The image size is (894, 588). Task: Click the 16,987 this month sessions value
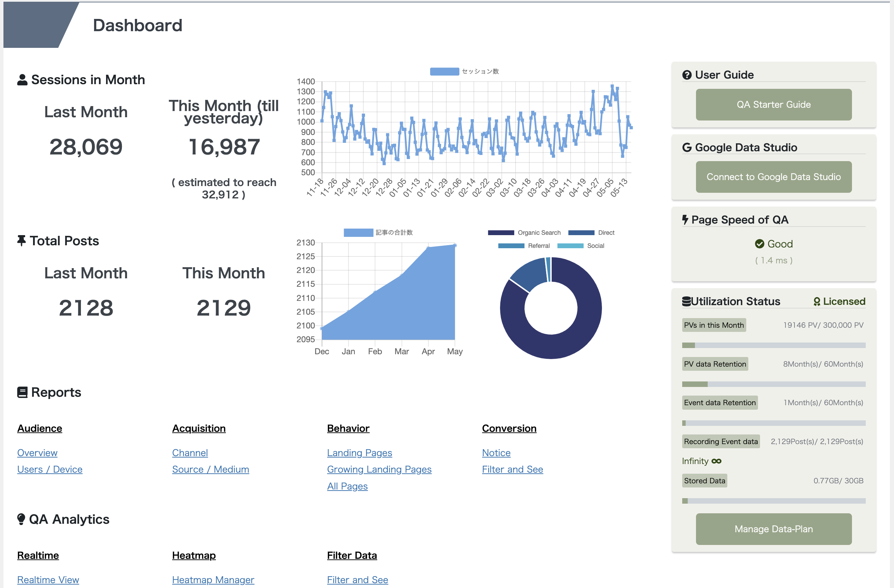[x=224, y=147]
